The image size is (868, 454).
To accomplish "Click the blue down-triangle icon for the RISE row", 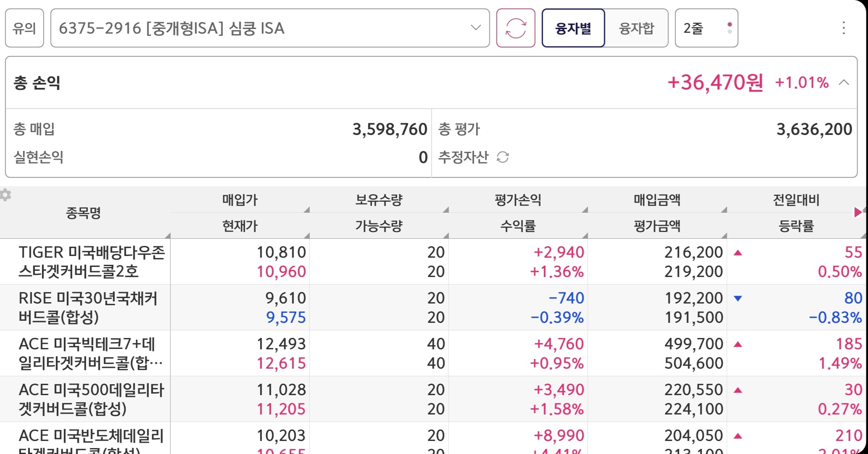I will point(738,298).
